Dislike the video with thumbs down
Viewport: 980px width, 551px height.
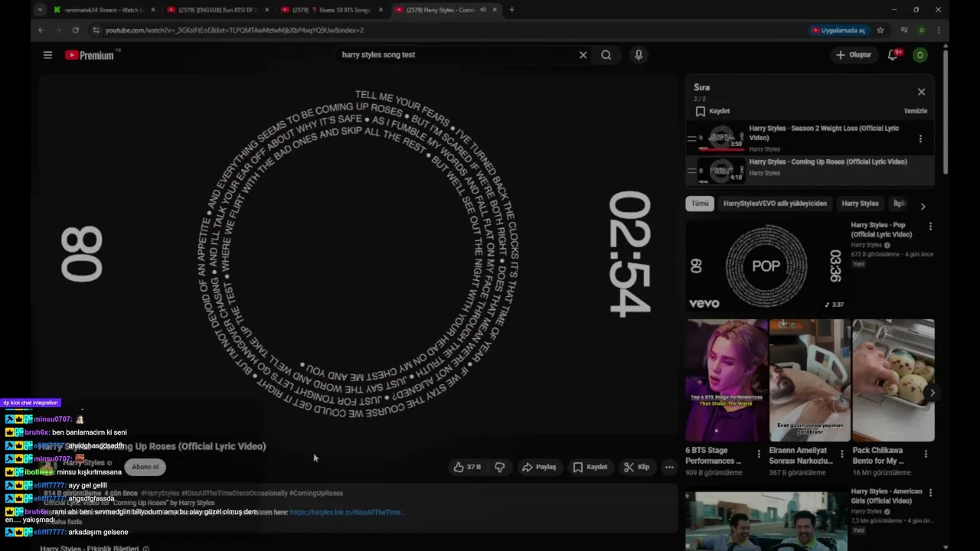pyautogui.click(x=500, y=467)
